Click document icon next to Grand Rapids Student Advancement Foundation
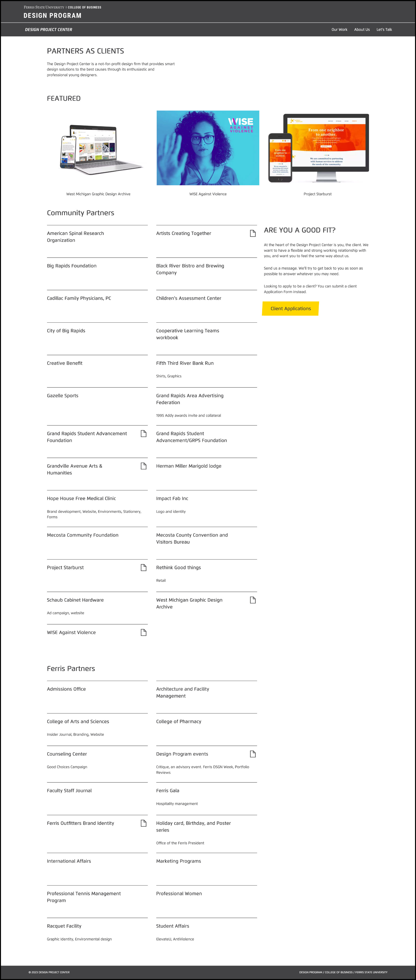The height and width of the screenshot is (980, 416). click(x=143, y=433)
